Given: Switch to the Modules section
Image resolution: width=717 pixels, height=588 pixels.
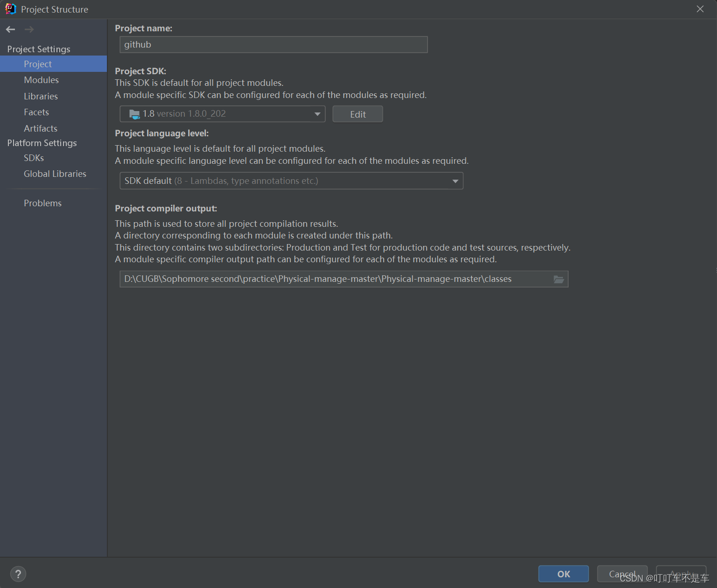Looking at the screenshot, I should click(41, 80).
